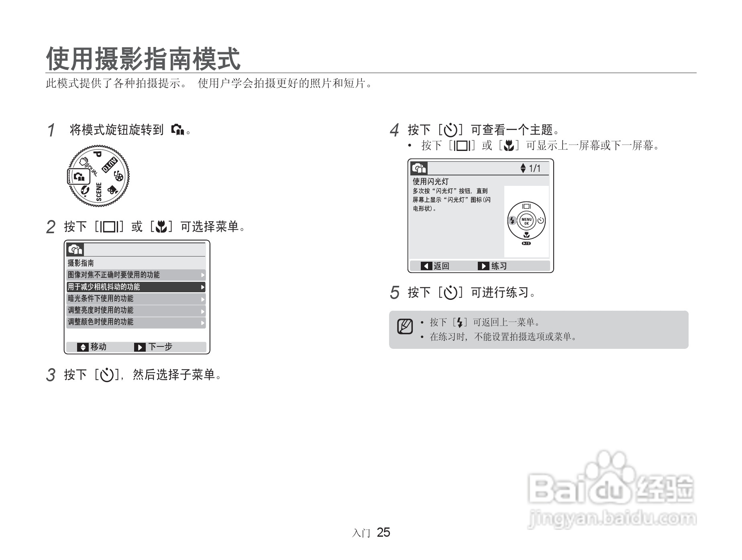Select Smart film-reel icon on mode dial
742x560 pixels.
119,175
